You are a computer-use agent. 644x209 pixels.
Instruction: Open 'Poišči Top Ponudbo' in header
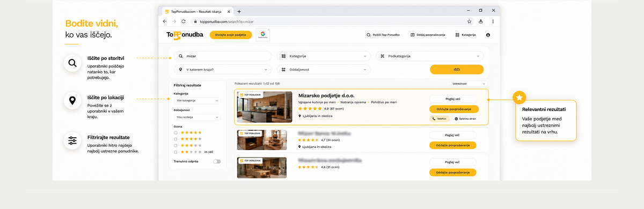(x=383, y=35)
